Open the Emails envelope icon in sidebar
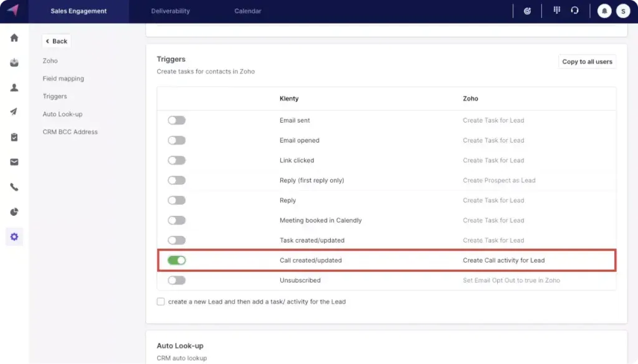The height and width of the screenshot is (364, 638). coord(14,162)
